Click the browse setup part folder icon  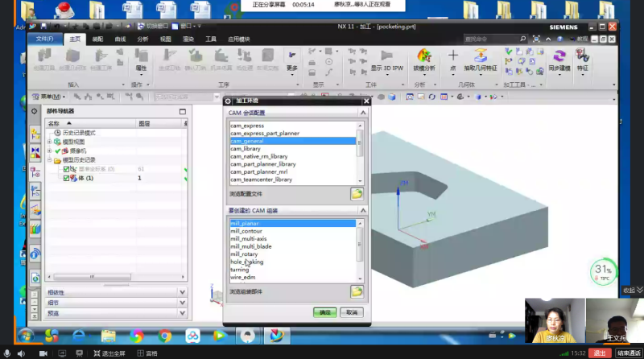click(x=356, y=291)
